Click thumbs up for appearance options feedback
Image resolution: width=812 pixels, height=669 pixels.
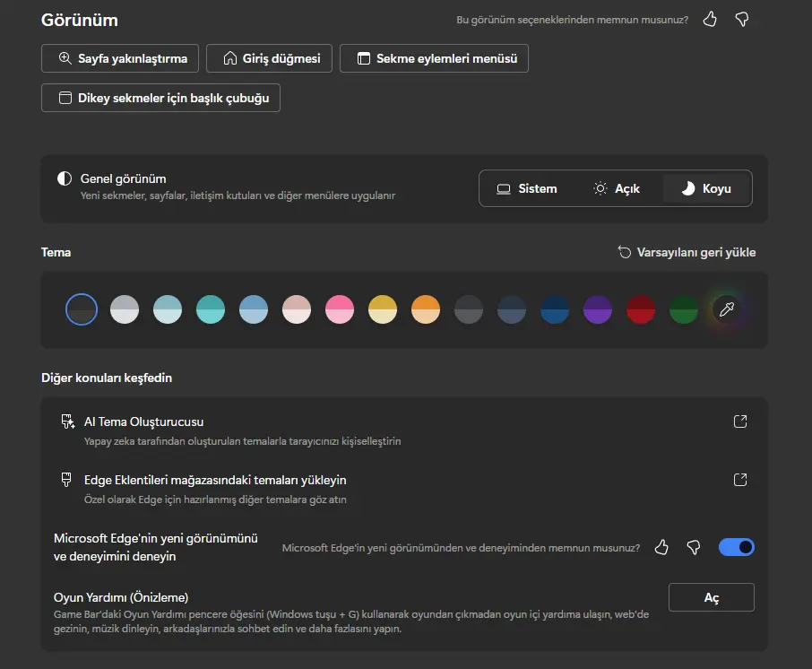tap(710, 19)
